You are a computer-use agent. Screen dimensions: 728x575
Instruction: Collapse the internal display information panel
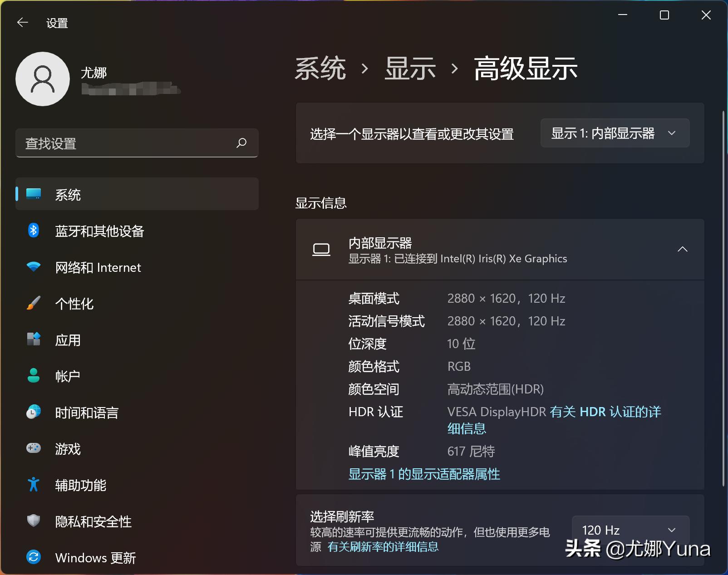683,249
